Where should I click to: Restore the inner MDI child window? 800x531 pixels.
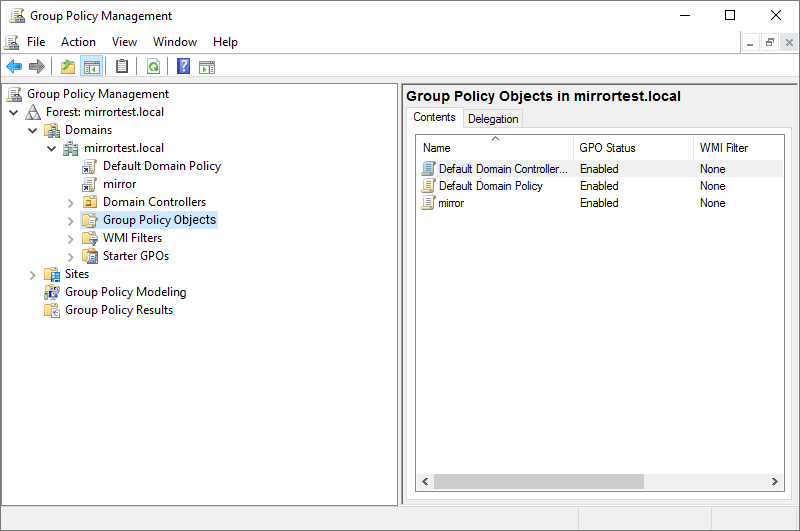[769, 42]
